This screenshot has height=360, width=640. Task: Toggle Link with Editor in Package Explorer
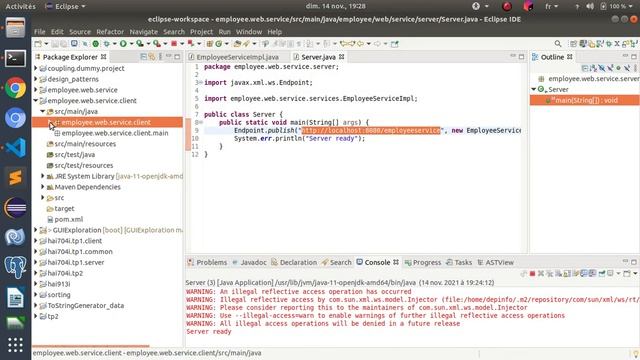152,57
